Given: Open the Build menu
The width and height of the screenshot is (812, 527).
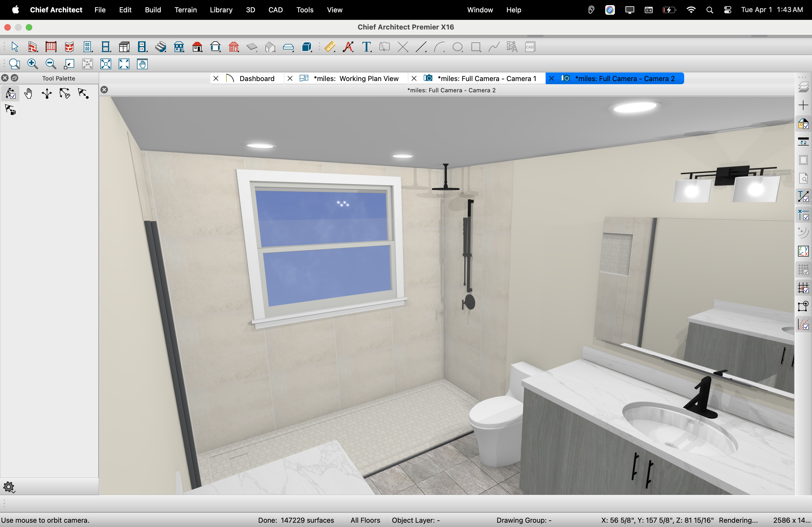Looking at the screenshot, I should click(x=153, y=10).
